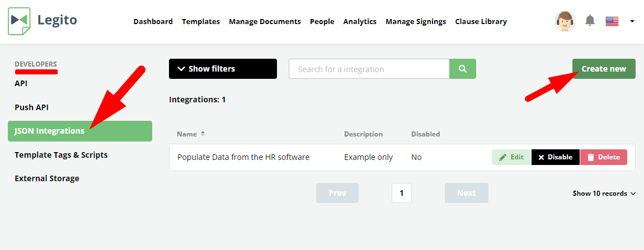This screenshot has width=644, height=250.
Task: Click the green search magnifier button
Action: [x=463, y=69]
